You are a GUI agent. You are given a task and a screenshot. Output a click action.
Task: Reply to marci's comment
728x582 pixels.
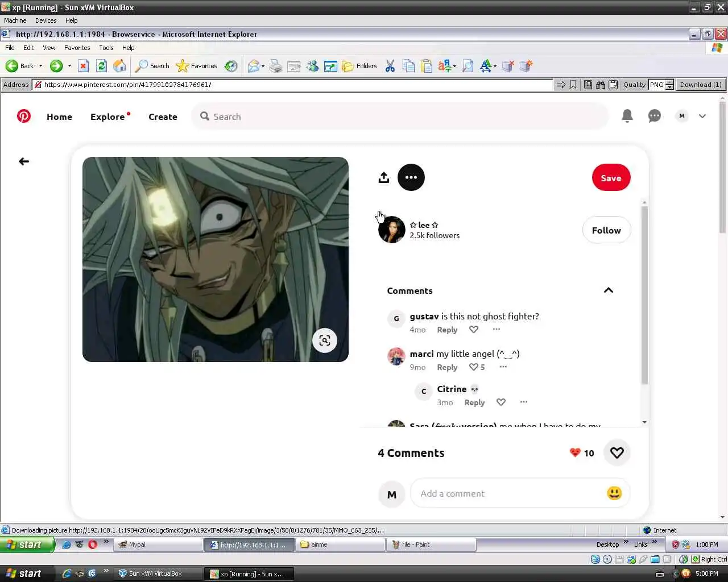pyautogui.click(x=447, y=367)
